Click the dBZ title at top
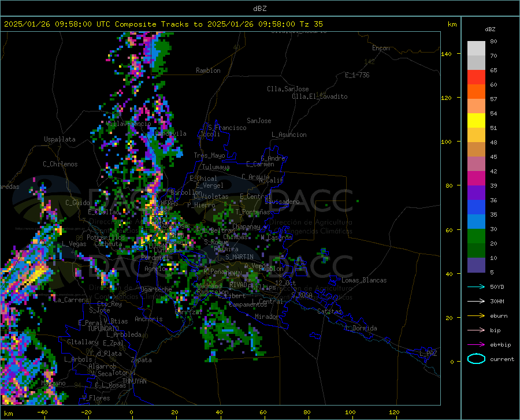 tap(259, 9)
